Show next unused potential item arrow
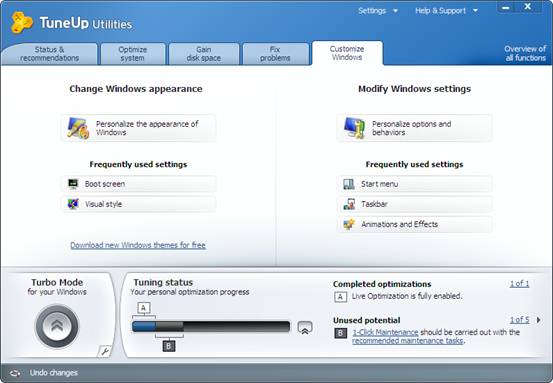Screen dimensions: 553x383 539,320
